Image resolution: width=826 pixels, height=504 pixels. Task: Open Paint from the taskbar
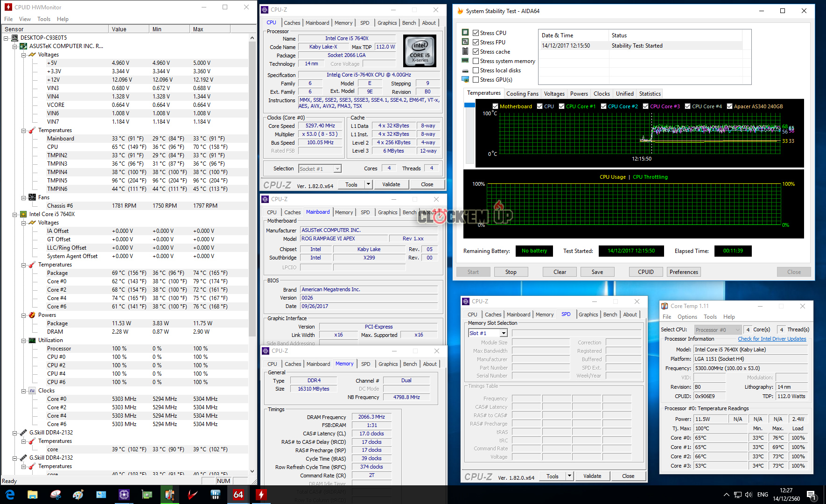point(78,494)
